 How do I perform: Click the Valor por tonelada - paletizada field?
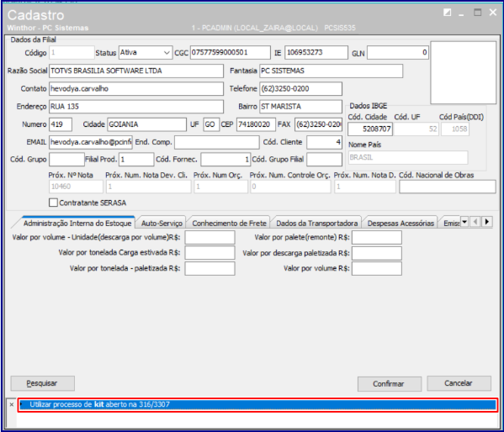pos(210,268)
